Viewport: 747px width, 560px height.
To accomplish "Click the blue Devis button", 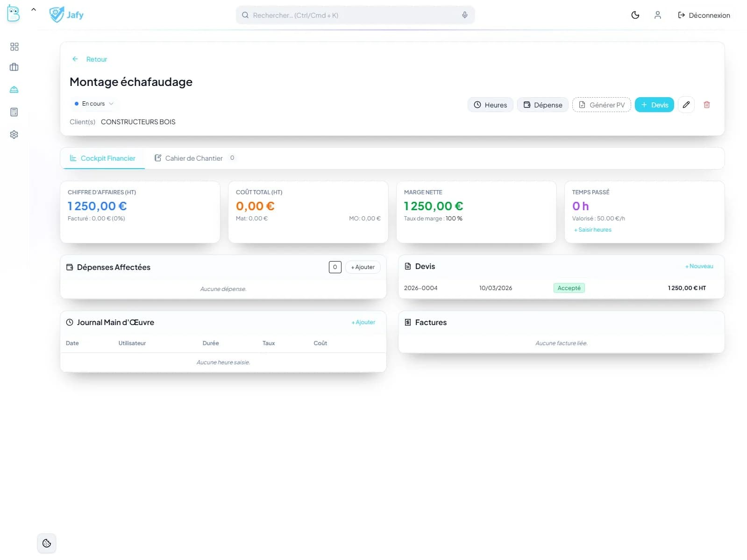I will pyautogui.click(x=654, y=105).
